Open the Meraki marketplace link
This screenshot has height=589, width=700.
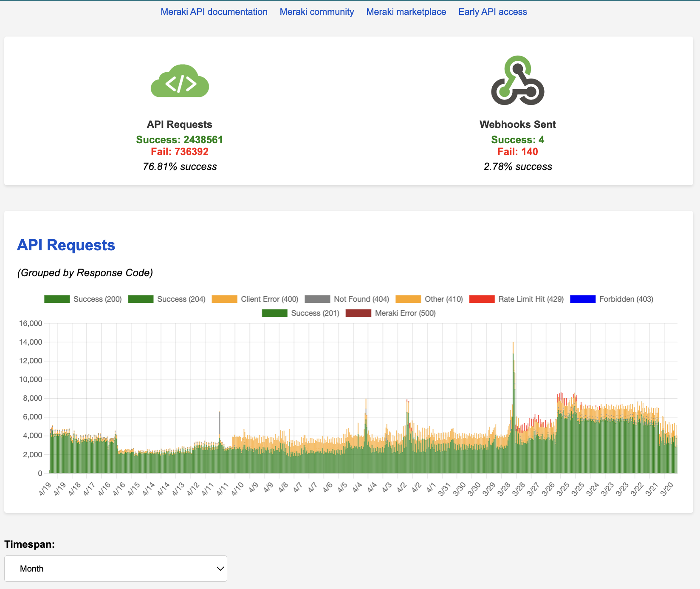click(406, 12)
